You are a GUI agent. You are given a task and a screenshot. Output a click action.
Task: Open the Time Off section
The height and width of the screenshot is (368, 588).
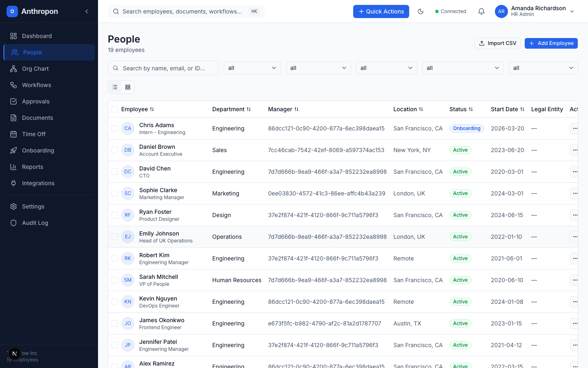(x=33, y=134)
